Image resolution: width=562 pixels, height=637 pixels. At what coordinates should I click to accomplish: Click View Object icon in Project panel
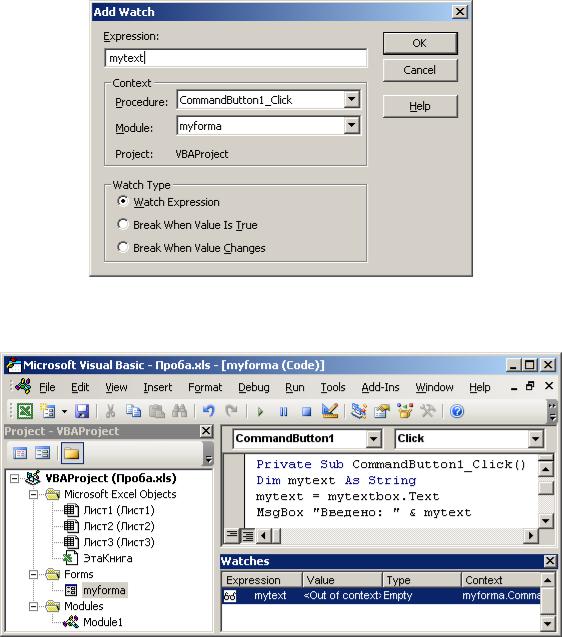pyautogui.click(x=42, y=453)
